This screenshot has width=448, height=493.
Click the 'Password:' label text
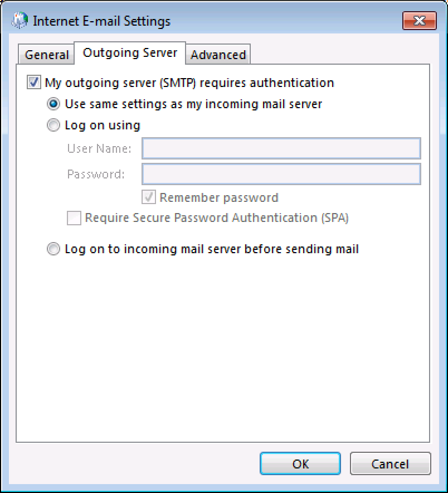pyautogui.click(x=96, y=174)
